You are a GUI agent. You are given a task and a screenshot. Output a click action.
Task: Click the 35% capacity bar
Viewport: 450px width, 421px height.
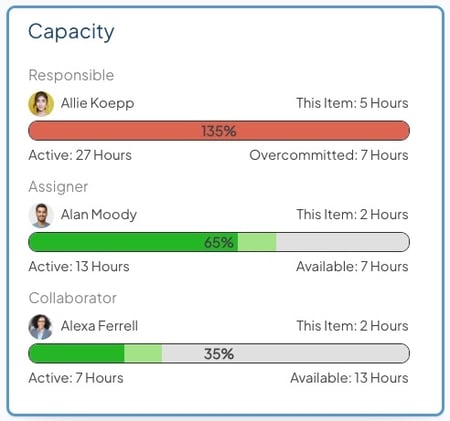point(219,353)
